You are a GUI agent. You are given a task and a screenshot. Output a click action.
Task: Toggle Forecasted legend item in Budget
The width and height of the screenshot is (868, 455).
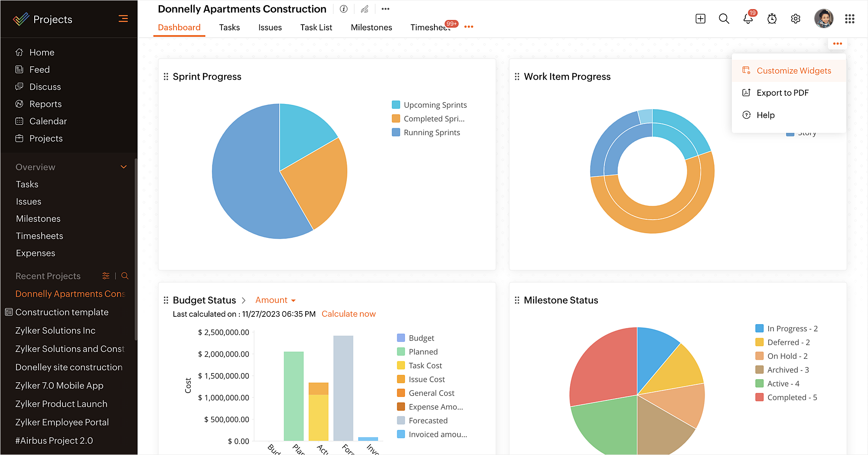(x=422, y=420)
